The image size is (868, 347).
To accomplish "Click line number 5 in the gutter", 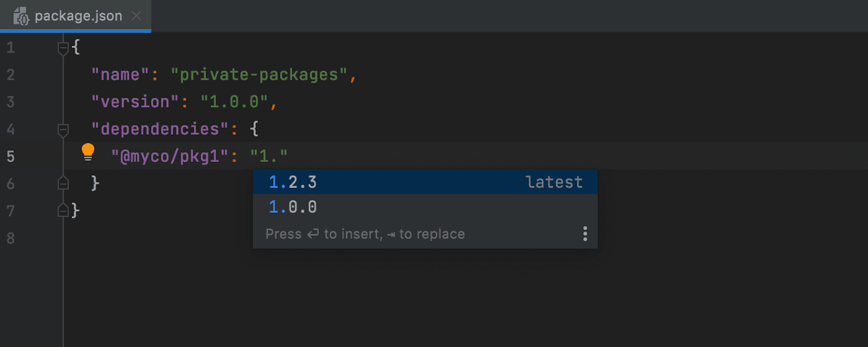I will 11,156.
